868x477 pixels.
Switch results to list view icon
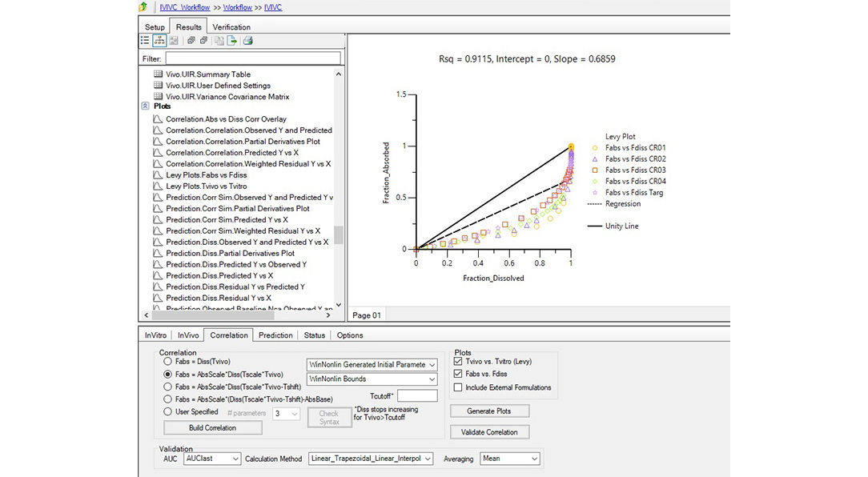pos(145,40)
